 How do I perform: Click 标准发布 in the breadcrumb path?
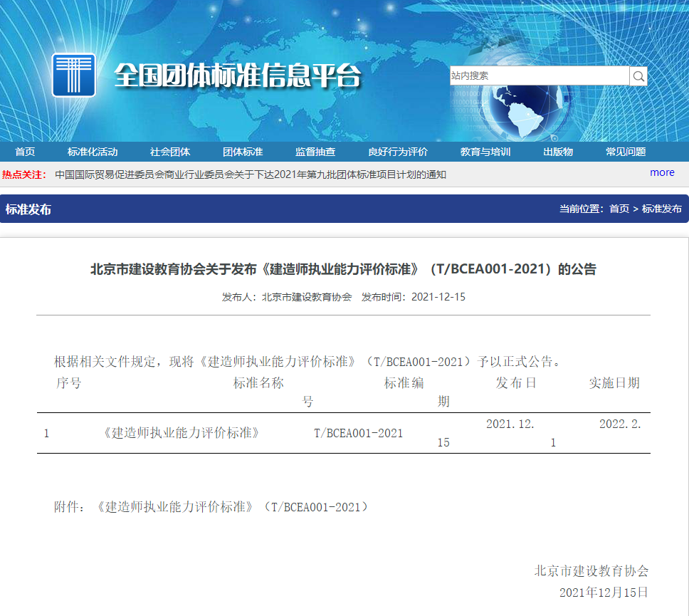point(662,209)
